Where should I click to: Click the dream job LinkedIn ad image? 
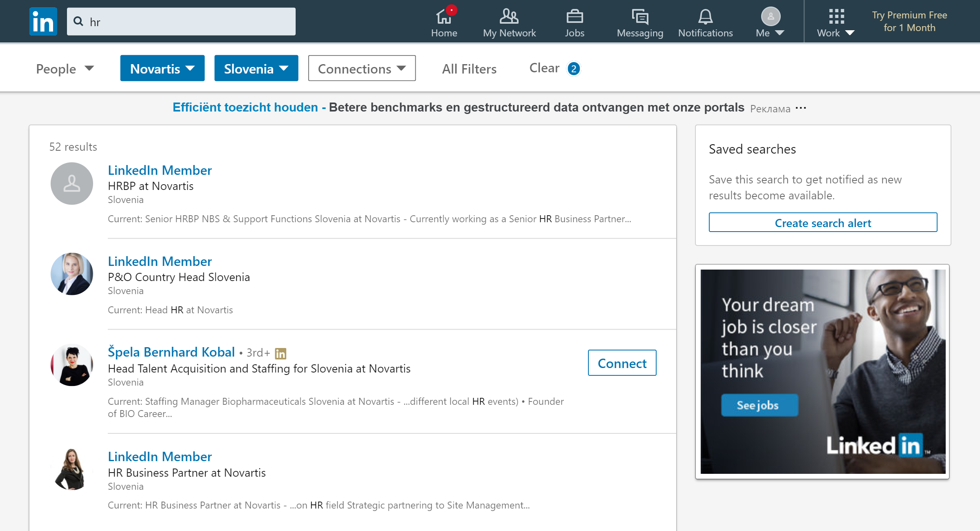coord(823,371)
